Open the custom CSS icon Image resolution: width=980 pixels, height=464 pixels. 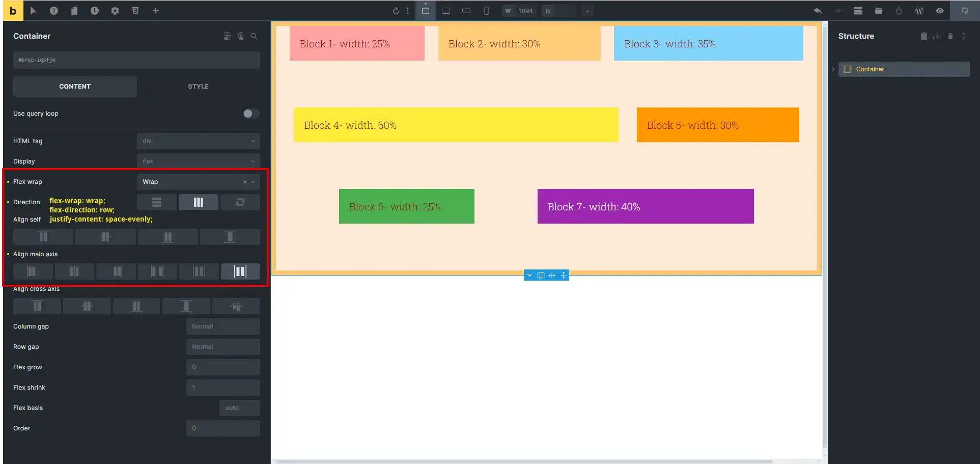(135, 11)
